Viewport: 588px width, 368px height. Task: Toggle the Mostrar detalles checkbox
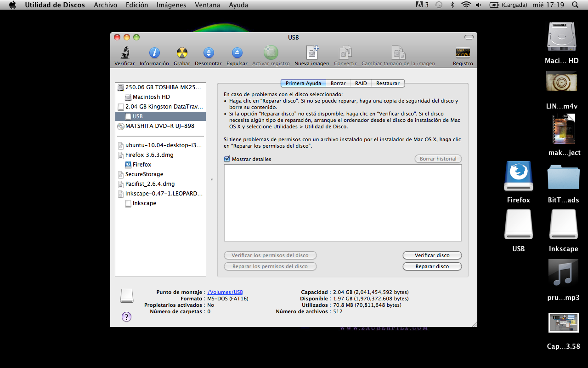[227, 159]
